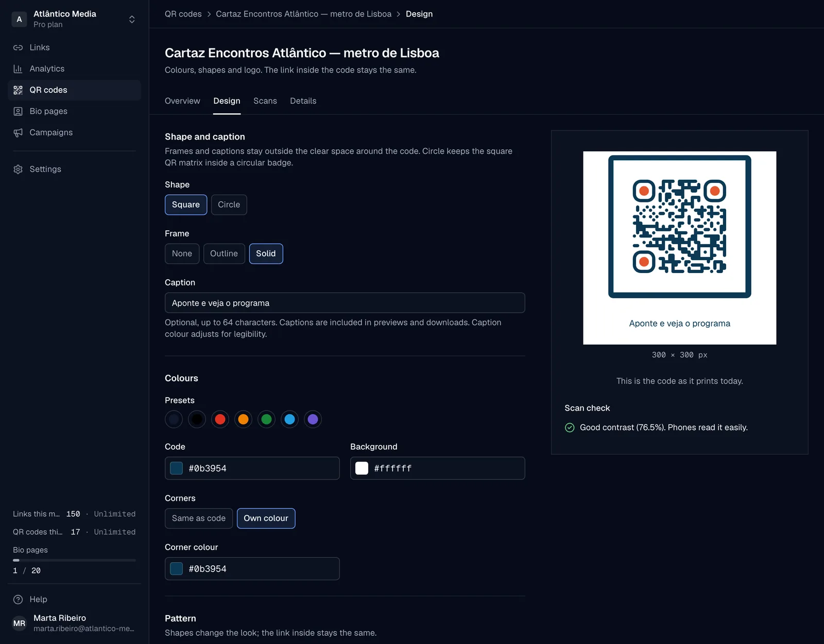Open the Scans tab

[265, 101]
